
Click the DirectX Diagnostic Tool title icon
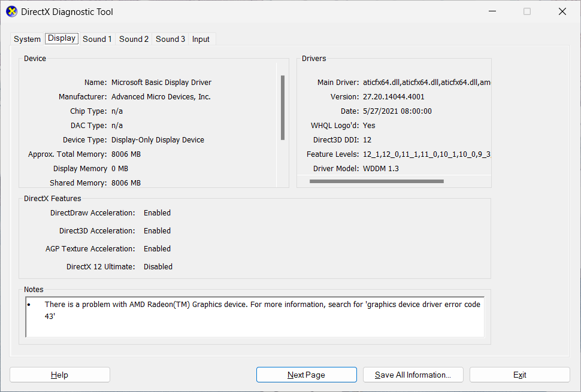coord(12,11)
